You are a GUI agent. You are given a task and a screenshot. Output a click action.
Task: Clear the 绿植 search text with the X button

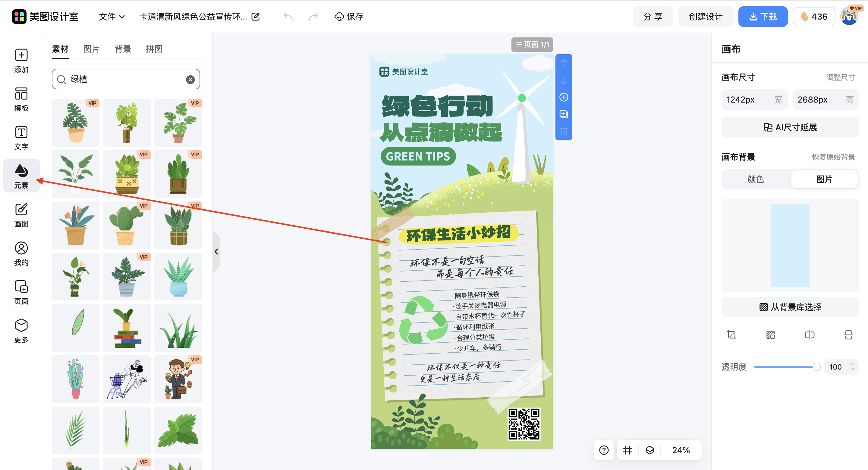tap(190, 79)
